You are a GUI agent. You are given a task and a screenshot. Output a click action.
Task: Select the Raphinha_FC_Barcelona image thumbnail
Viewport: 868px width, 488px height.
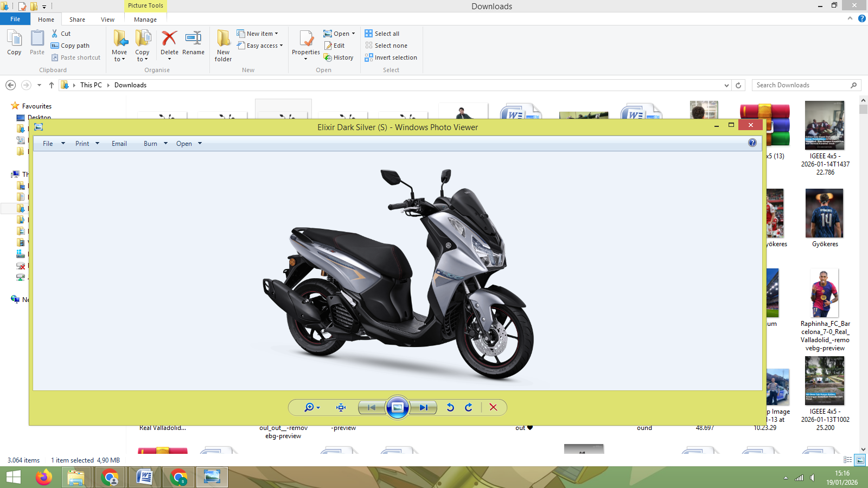(825, 293)
